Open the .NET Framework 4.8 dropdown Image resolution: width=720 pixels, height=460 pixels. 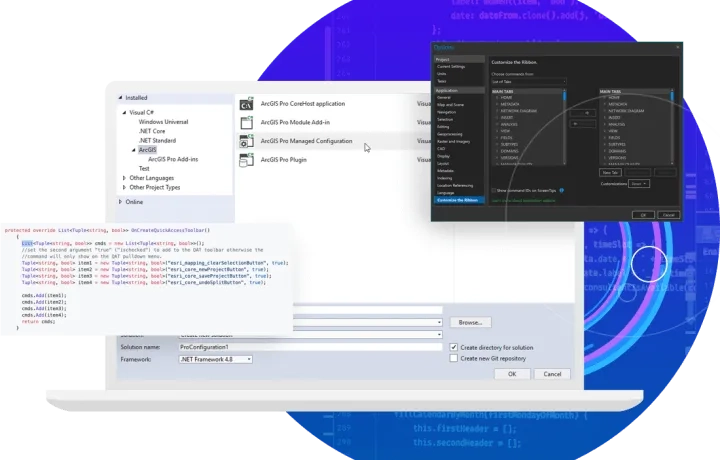pos(214,358)
